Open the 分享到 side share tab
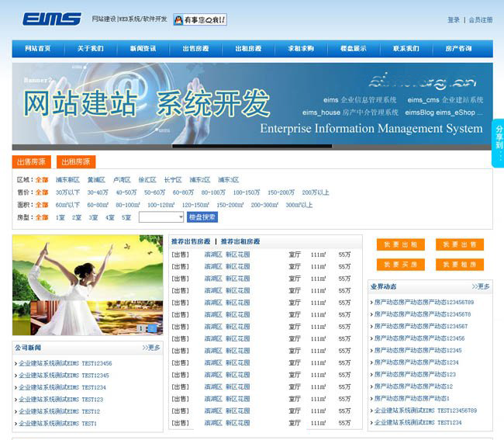 499,144
